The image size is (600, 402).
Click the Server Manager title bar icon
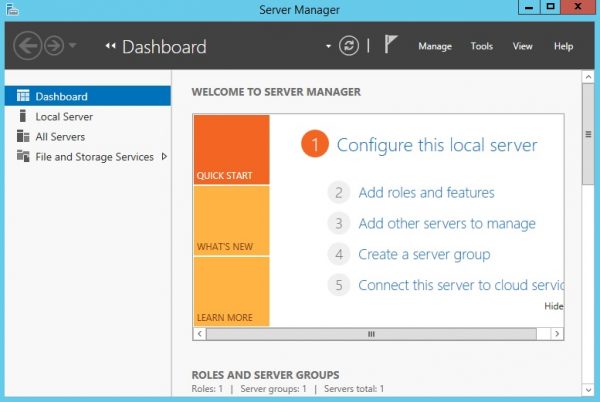tap(12, 10)
